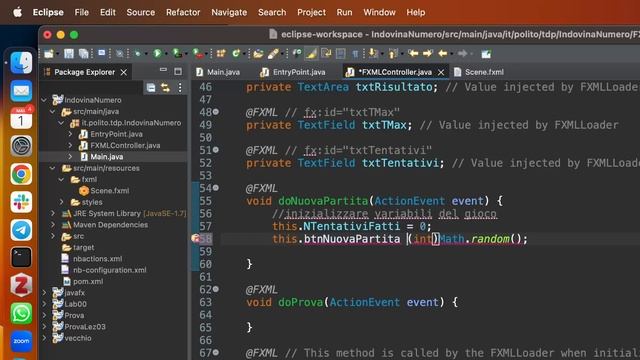This screenshot has width=640, height=360.
Task: Expand the styles folder node
Action: [x=62, y=202]
